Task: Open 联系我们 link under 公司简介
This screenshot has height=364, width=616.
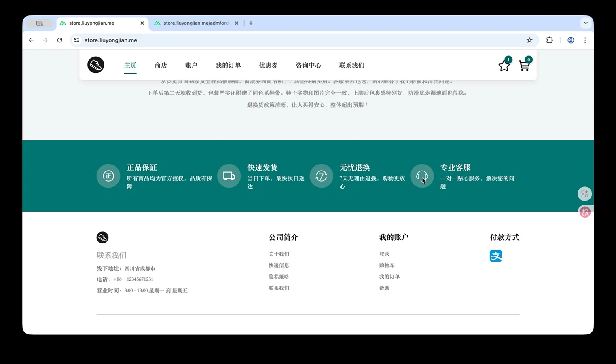Action: coord(279,288)
